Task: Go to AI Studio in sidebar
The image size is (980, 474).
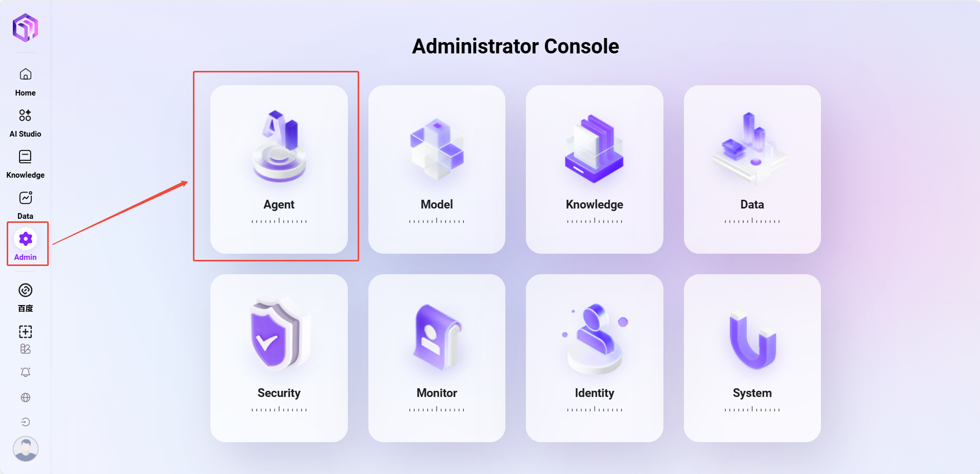Action: click(x=25, y=123)
